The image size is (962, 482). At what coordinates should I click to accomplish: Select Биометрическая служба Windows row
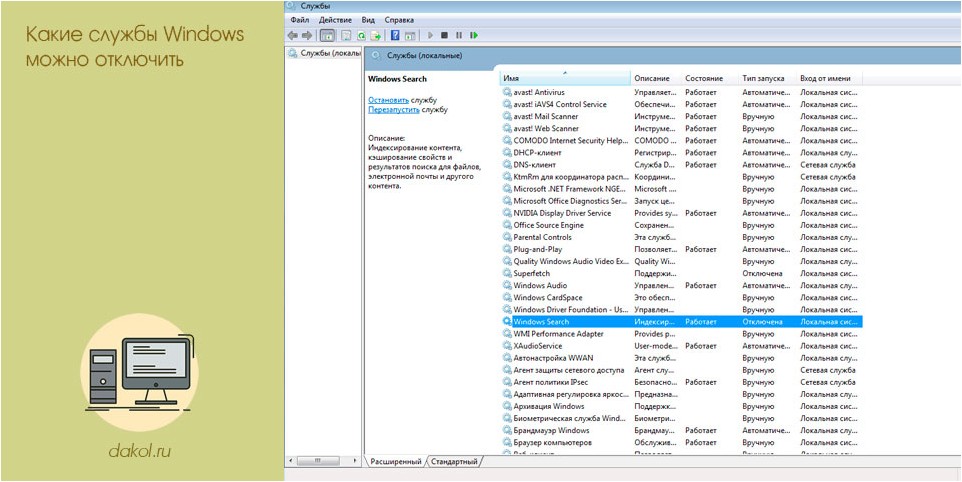pos(682,418)
